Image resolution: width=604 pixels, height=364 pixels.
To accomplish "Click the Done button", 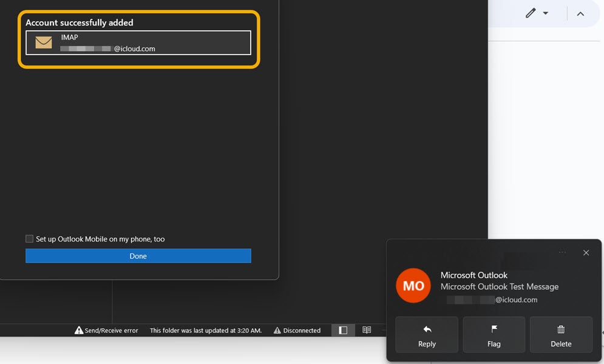I will pos(138,255).
